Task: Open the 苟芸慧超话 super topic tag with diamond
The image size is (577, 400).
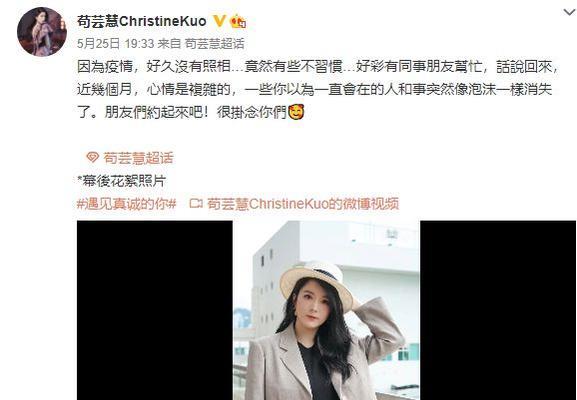Action: pos(130,158)
